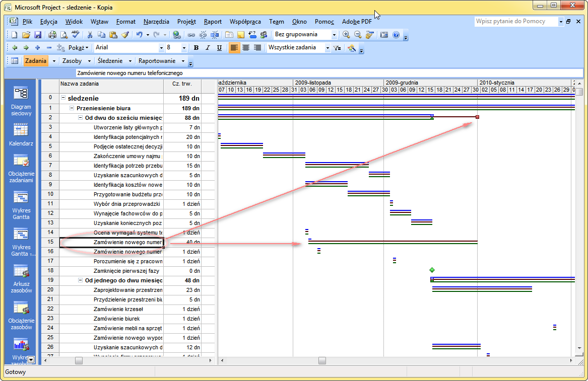
Task: Collapse 'Od jednego do dwu miesięcy' group
Action: [80, 280]
